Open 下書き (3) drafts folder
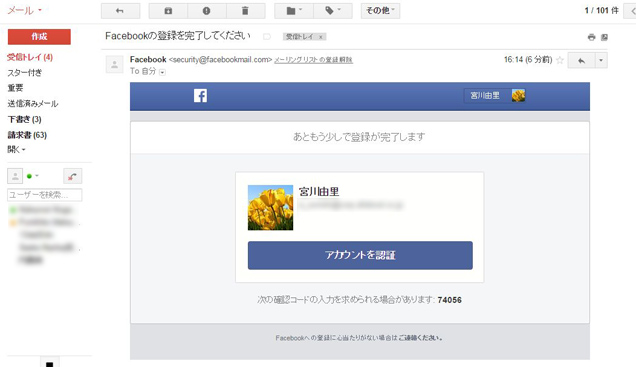 click(24, 119)
